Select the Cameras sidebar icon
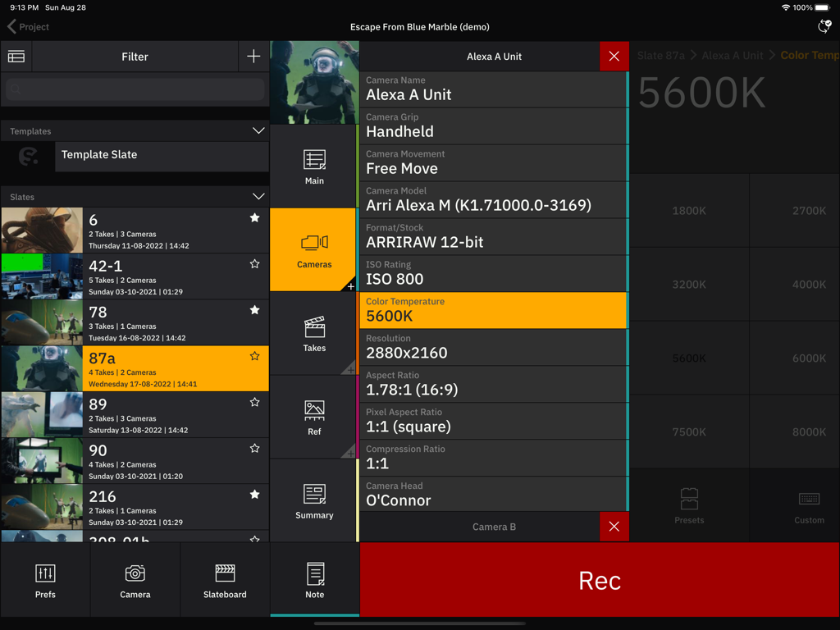This screenshot has width=840, height=630. [313, 250]
